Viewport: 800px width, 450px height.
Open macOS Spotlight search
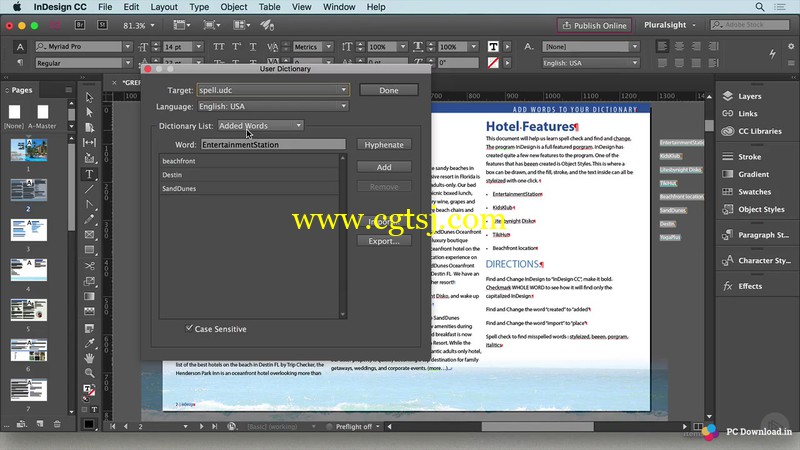tap(760, 7)
